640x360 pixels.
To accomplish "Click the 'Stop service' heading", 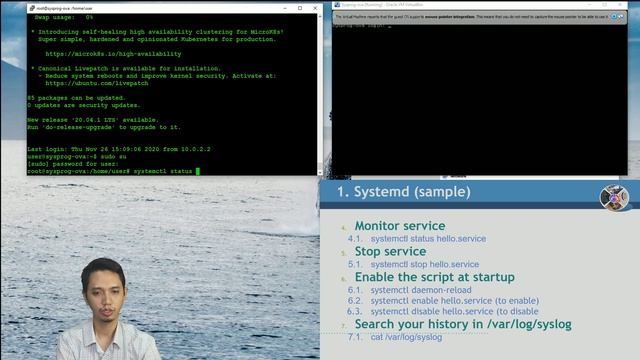I will tap(390, 251).
